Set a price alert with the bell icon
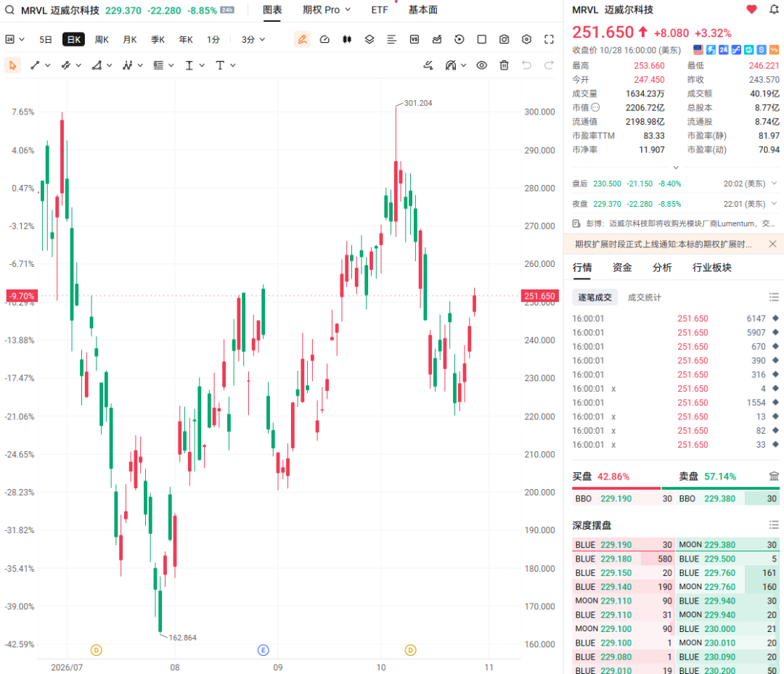The image size is (784, 674). tap(774, 9)
